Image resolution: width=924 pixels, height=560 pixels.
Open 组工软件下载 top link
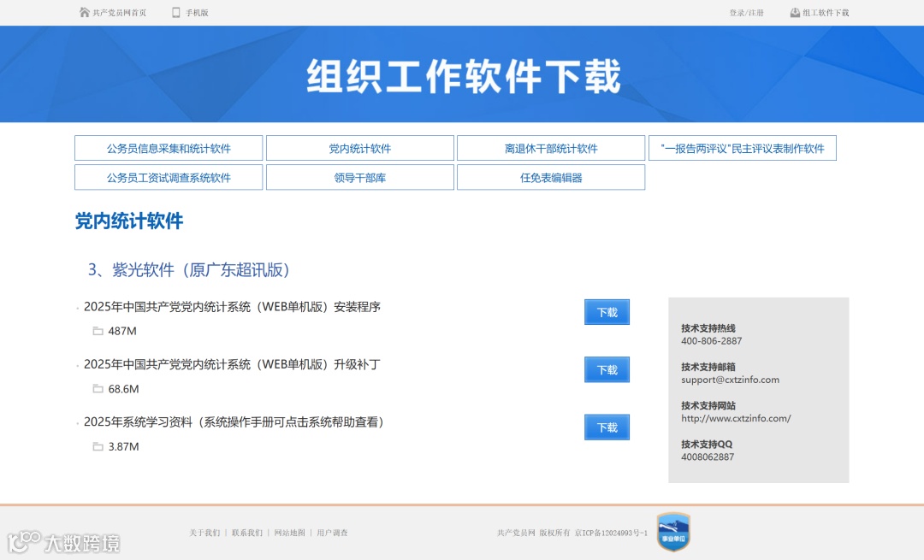[826, 12]
